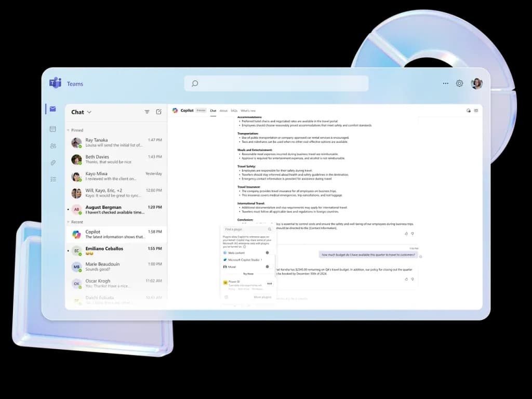
Task: Start a new chat with compose icon
Action: [x=158, y=112]
